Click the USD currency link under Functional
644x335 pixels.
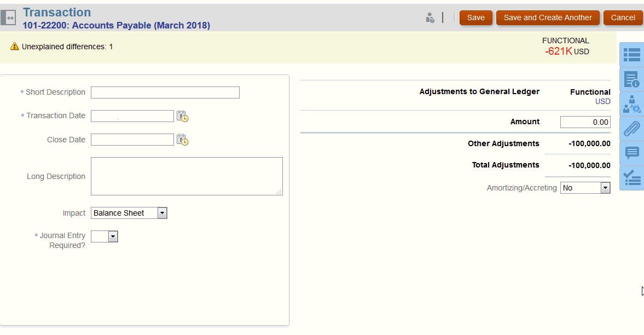coord(602,101)
